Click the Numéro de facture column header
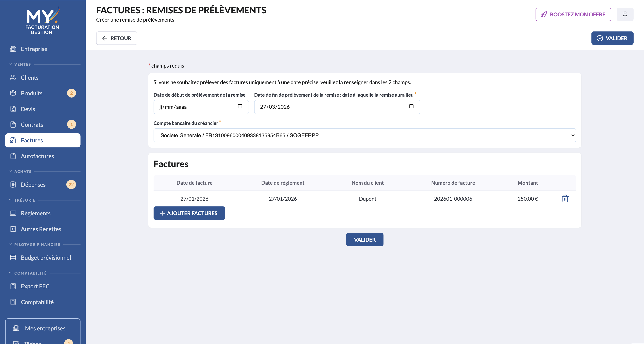644x344 pixels. [x=453, y=183]
